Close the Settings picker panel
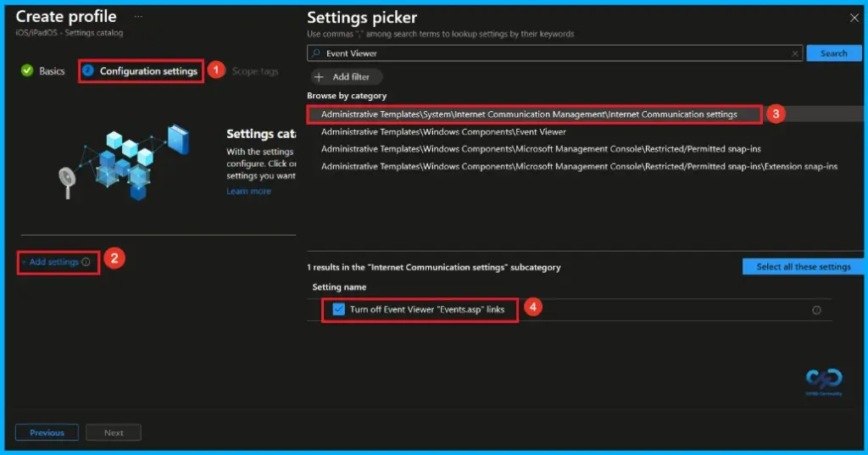 click(854, 19)
